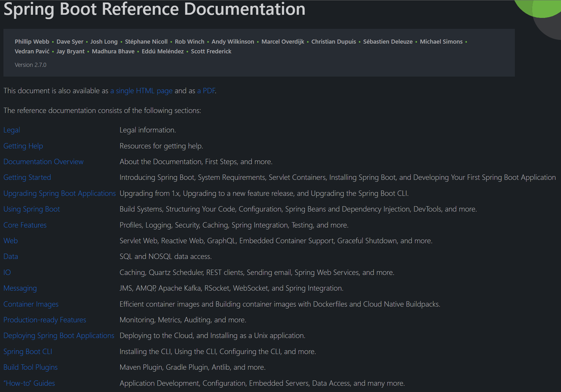This screenshot has height=392, width=561.
Task: Go to the Messaging section
Action: pos(20,288)
